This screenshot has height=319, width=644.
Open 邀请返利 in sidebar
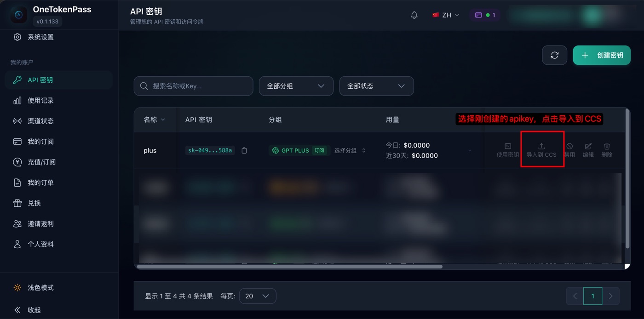pyautogui.click(x=59, y=223)
